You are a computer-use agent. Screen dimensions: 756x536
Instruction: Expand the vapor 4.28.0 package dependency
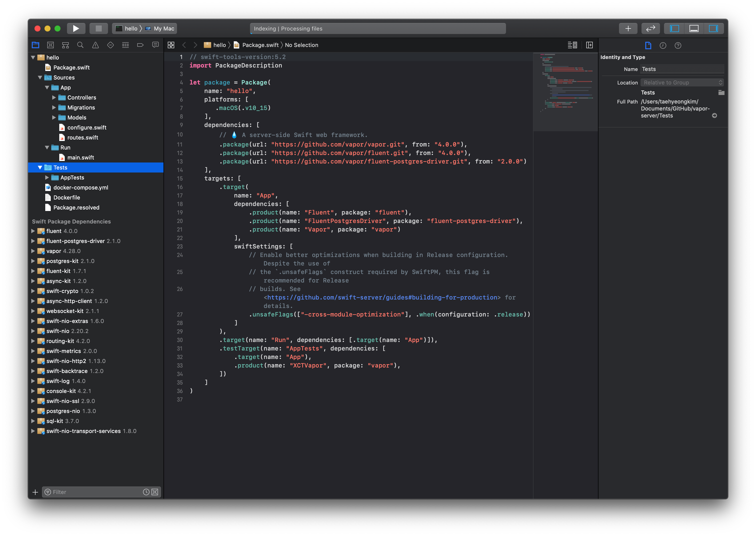(33, 251)
